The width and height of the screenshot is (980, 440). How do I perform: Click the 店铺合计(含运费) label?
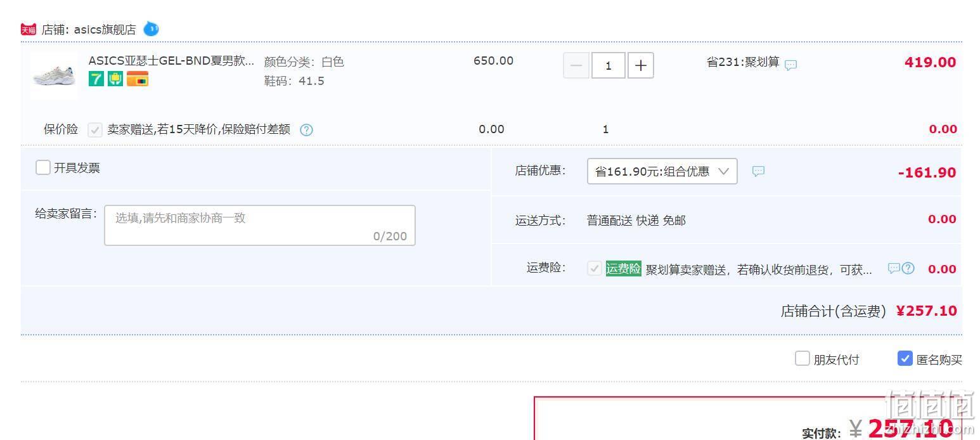(x=833, y=311)
